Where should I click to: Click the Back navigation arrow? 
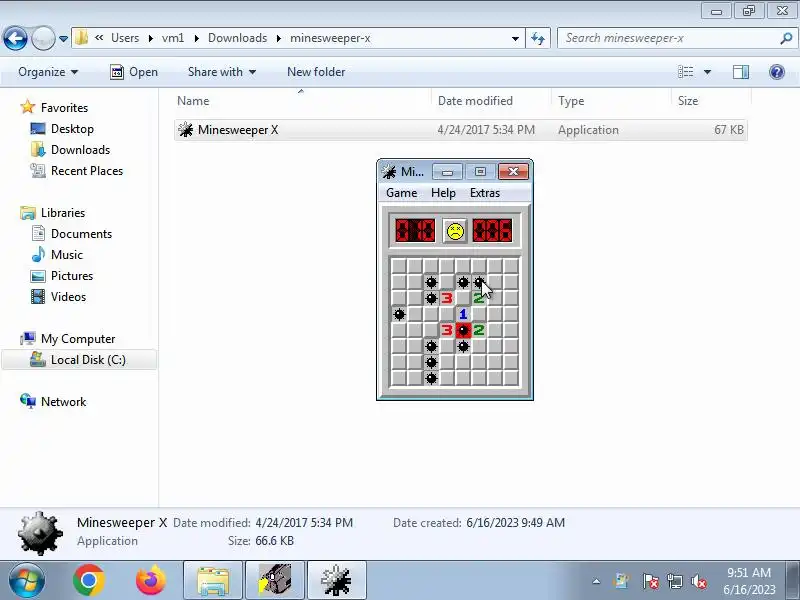[x=15, y=38]
